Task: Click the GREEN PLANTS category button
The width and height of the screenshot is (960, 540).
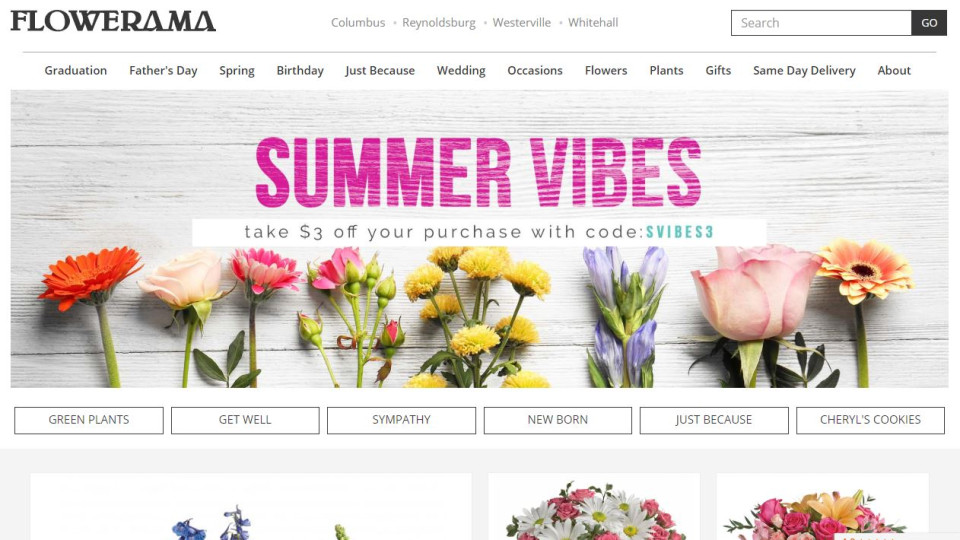Action: pyautogui.click(x=89, y=420)
